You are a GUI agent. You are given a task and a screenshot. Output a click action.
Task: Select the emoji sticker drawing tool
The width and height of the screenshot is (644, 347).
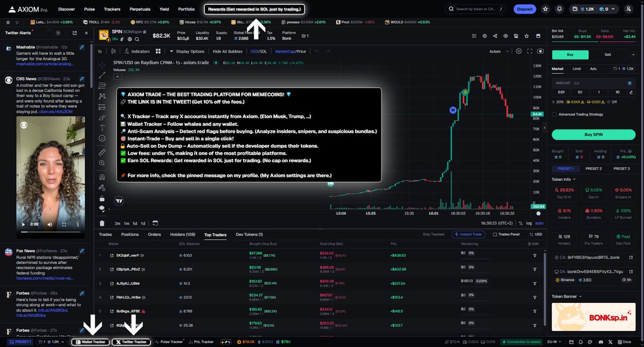point(102,139)
